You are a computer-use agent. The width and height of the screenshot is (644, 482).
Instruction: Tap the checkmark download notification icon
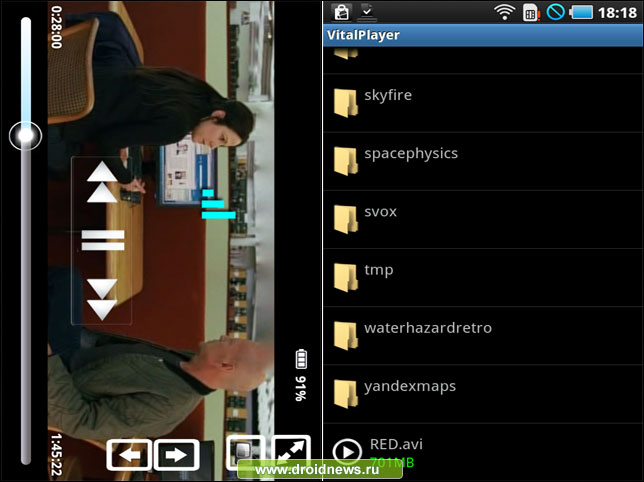(367, 12)
